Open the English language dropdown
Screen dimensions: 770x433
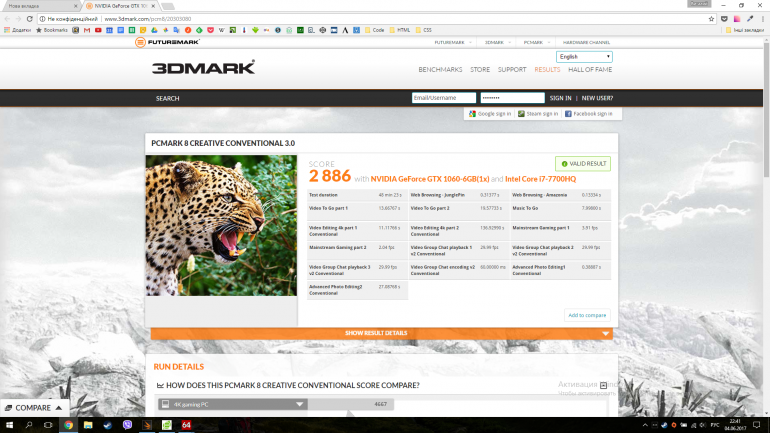(584, 56)
